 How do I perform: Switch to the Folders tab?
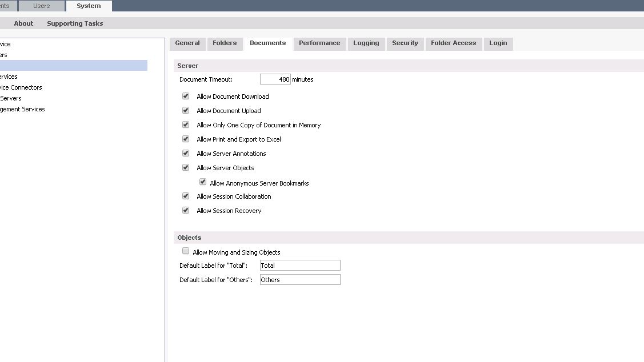[225, 43]
